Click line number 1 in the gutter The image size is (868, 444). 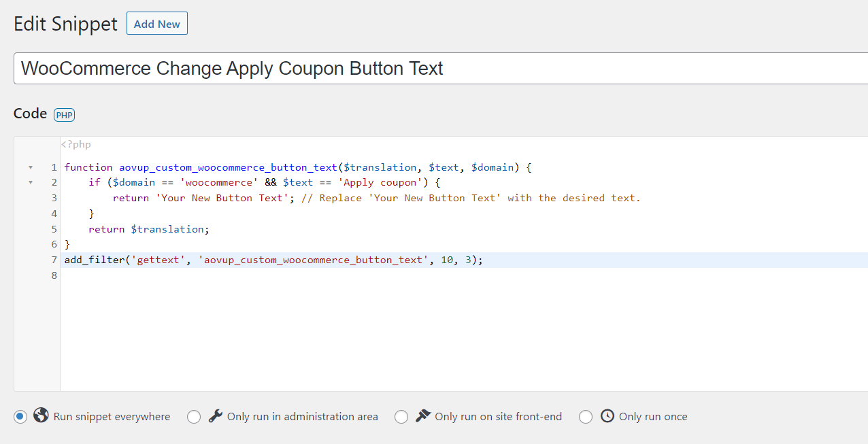coord(54,167)
